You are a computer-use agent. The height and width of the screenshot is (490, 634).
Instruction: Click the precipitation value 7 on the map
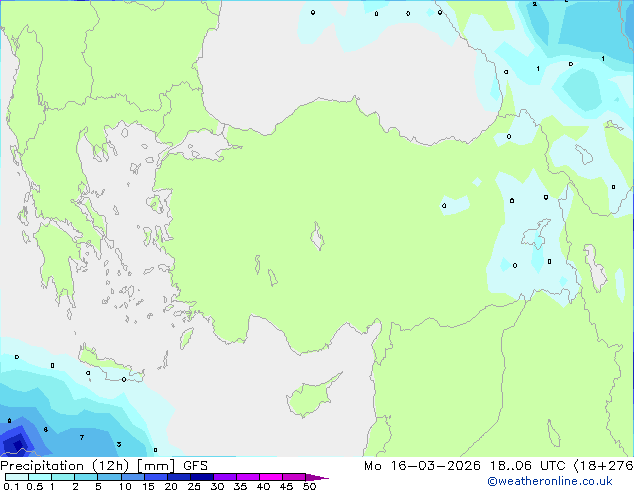[x=82, y=437]
